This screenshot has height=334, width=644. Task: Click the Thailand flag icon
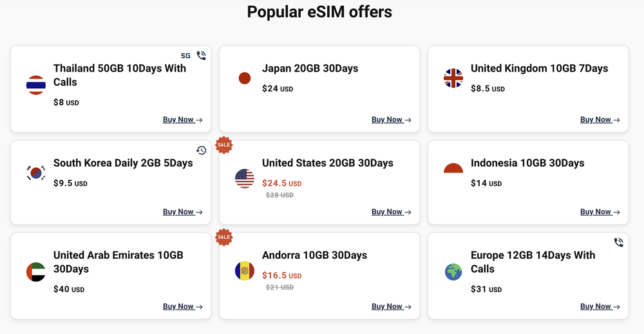pos(36,85)
